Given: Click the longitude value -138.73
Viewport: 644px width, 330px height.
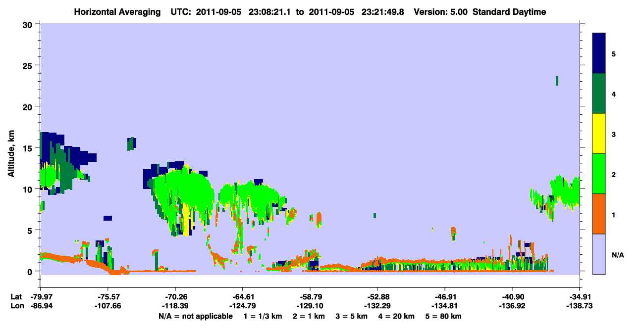Looking at the screenshot, I should 579,306.
